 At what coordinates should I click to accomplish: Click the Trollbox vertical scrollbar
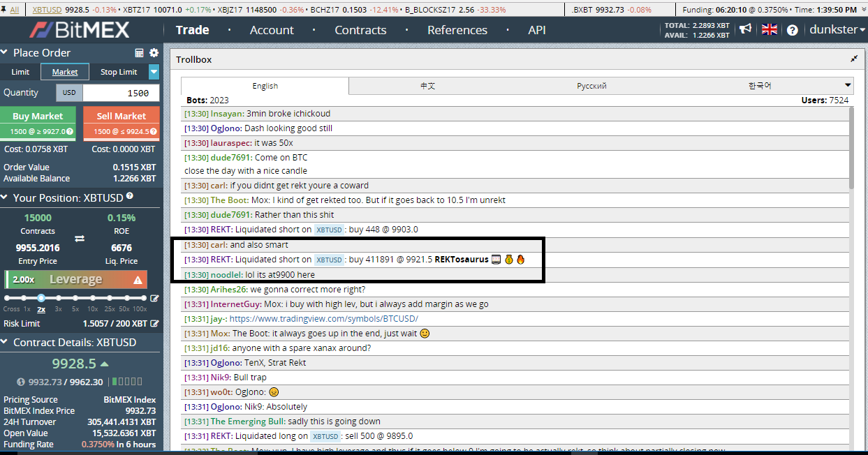850,147
